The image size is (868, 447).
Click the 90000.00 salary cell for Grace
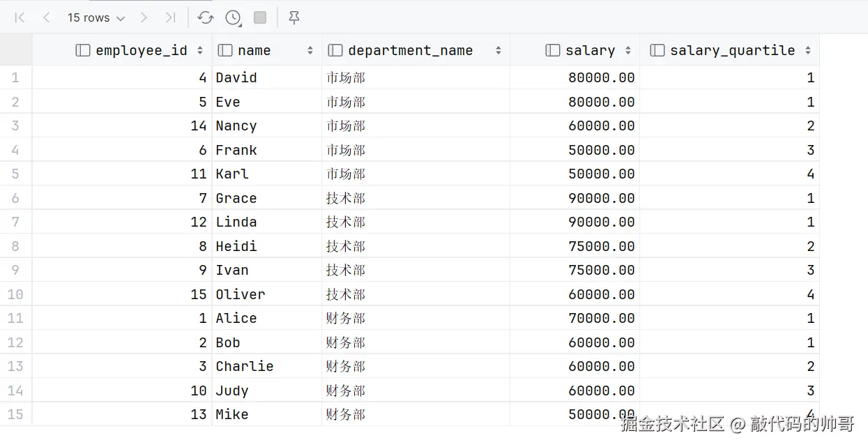tap(601, 198)
